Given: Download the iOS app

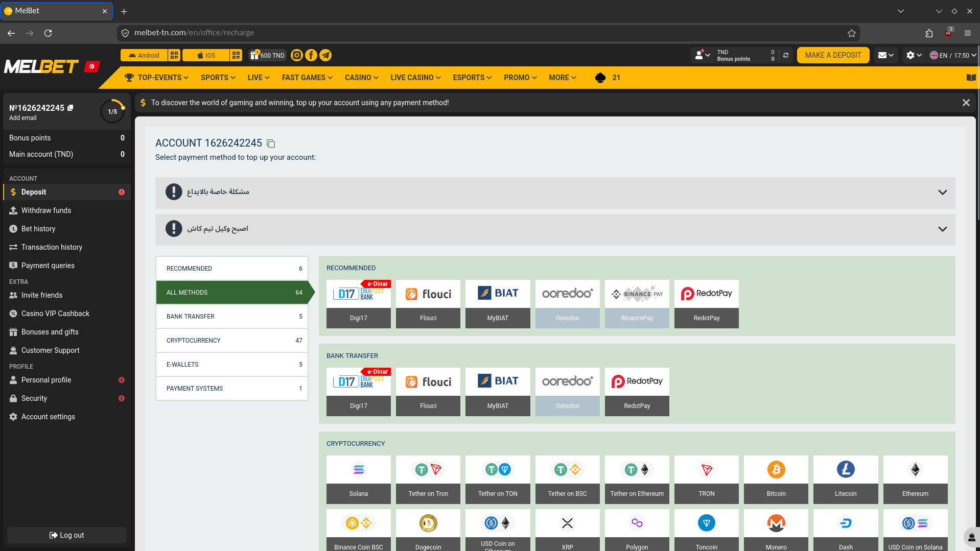Looking at the screenshot, I should 206,55.
